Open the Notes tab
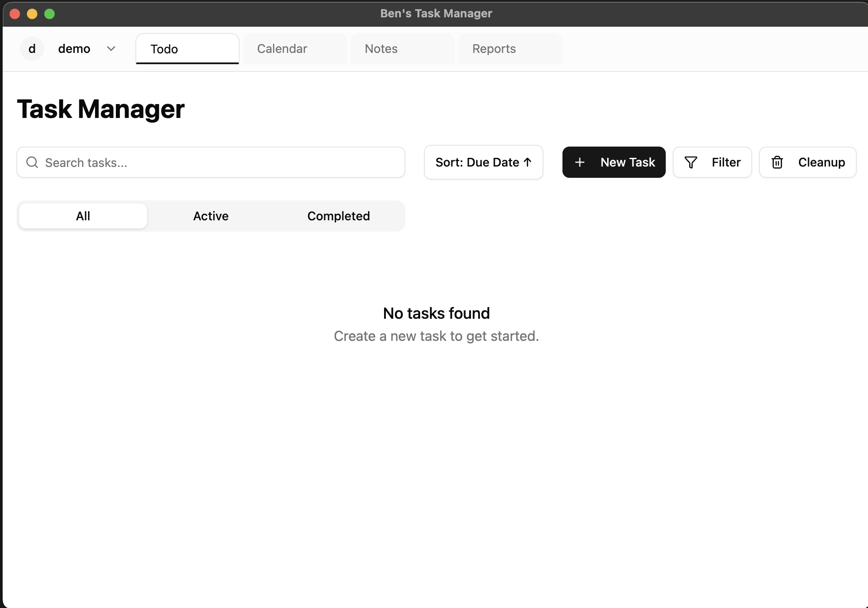 381,49
